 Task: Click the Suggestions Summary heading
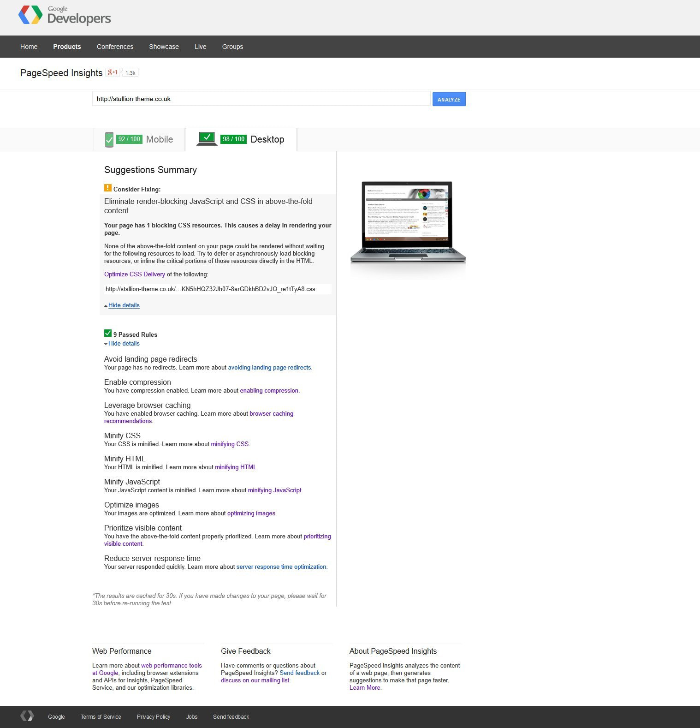click(x=150, y=170)
